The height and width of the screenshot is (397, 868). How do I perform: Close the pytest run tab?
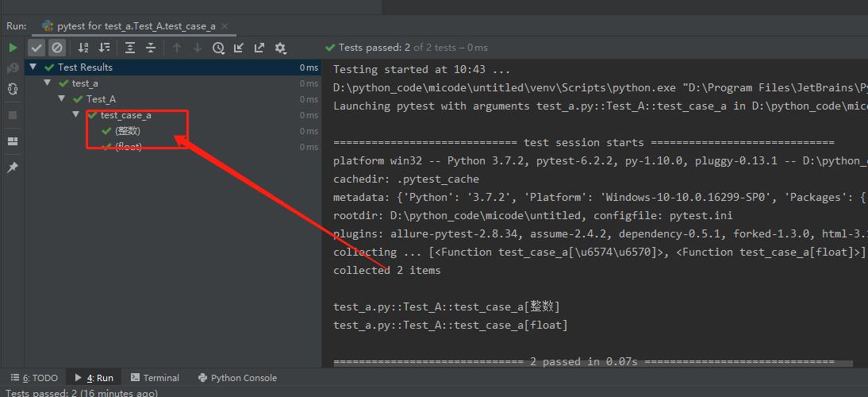tap(225, 26)
